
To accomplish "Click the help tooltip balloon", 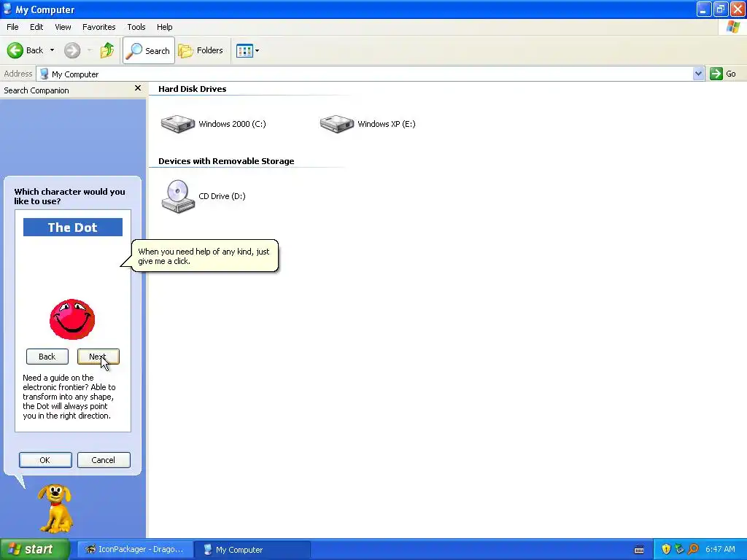I will pyautogui.click(x=204, y=256).
